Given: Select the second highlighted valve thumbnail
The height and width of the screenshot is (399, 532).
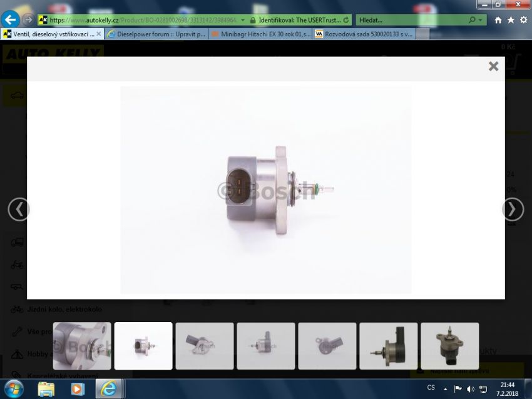Looking at the screenshot, I should tap(143, 346).
